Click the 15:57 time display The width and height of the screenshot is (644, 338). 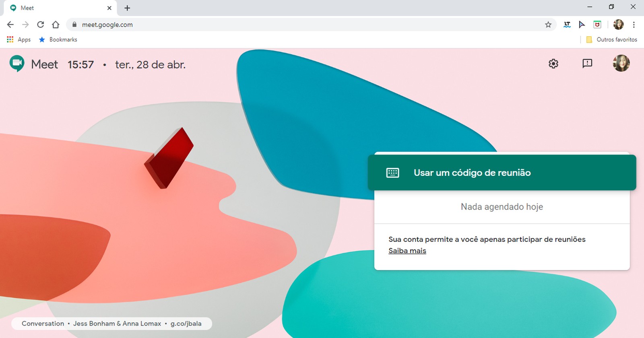coord(80,64)
